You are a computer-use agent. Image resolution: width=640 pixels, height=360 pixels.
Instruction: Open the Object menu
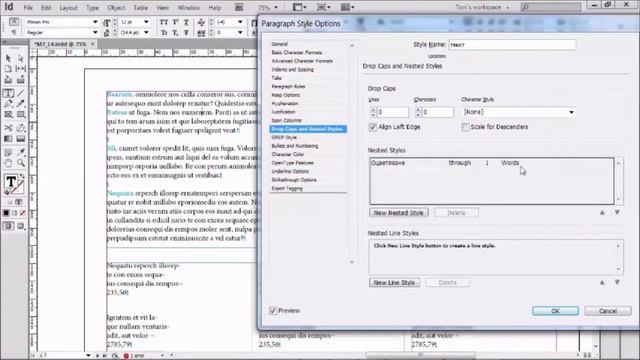(116, 8)
